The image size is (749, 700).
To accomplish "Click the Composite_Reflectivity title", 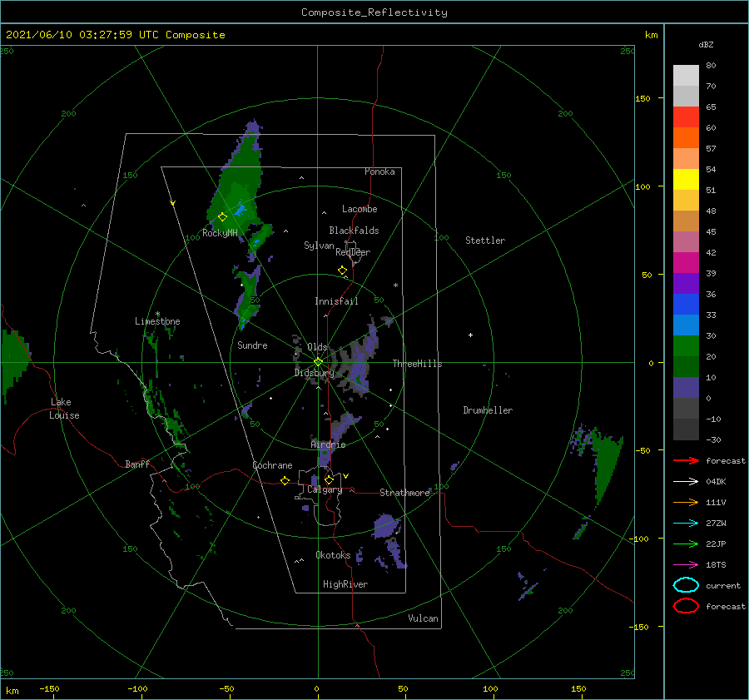I will [x=374, y=12].
